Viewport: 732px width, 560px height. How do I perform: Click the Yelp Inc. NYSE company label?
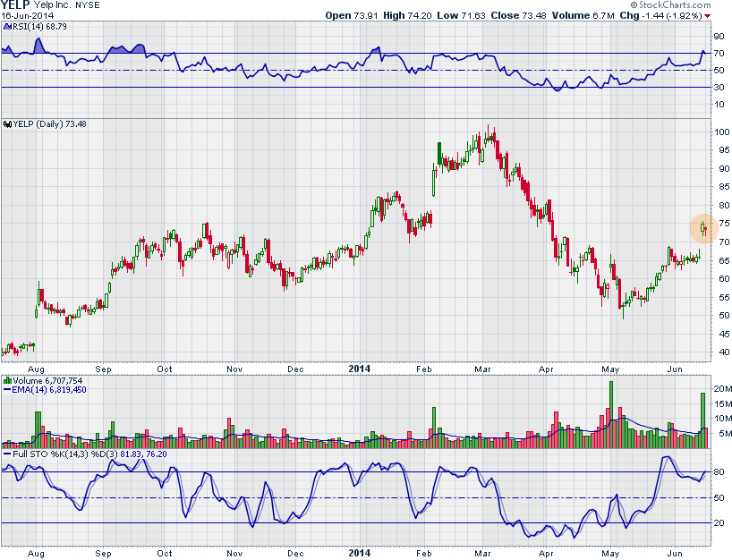(66, 5)
